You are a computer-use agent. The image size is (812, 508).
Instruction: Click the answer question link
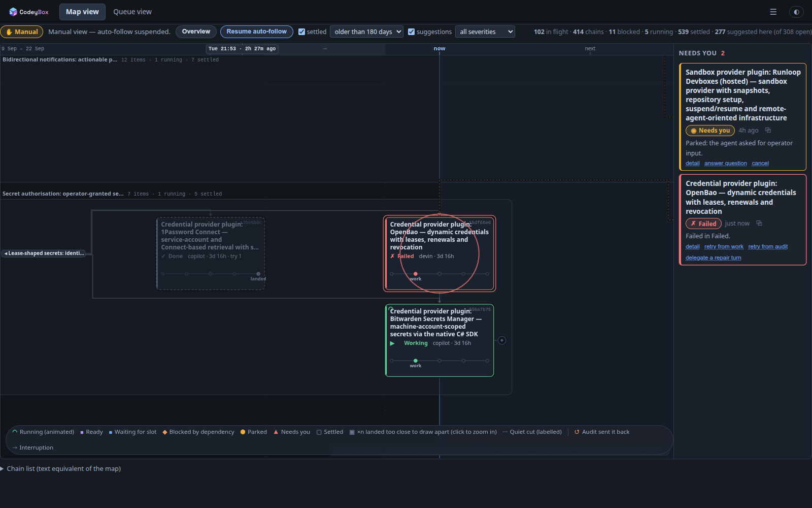(x=725, y=164)
